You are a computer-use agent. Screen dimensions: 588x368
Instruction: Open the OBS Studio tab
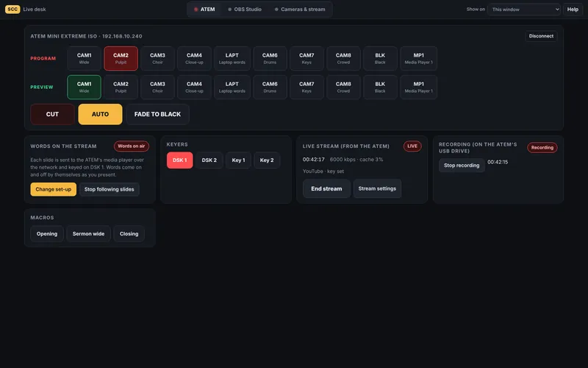pos(245,10)
